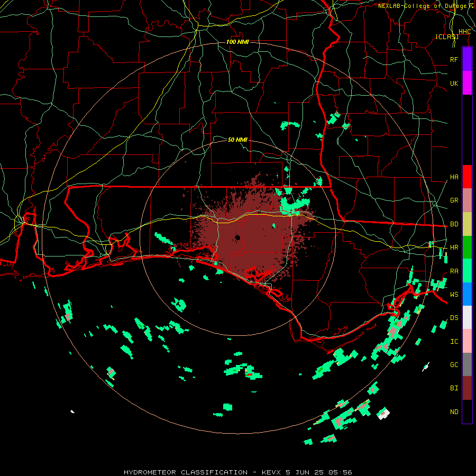
Task: Click the "RF" legend label
Action: pos(454,59)
